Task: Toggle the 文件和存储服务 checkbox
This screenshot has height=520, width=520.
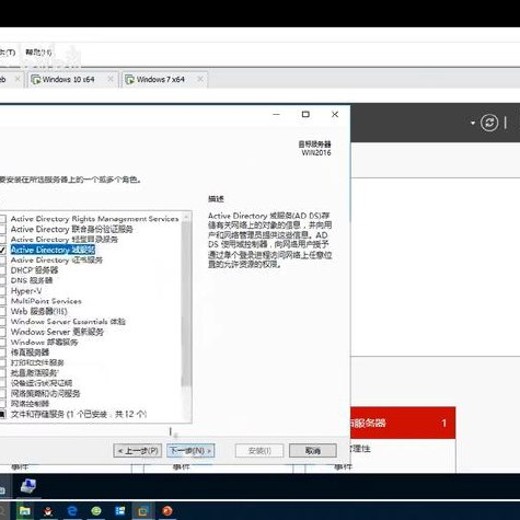Action: 2,414
